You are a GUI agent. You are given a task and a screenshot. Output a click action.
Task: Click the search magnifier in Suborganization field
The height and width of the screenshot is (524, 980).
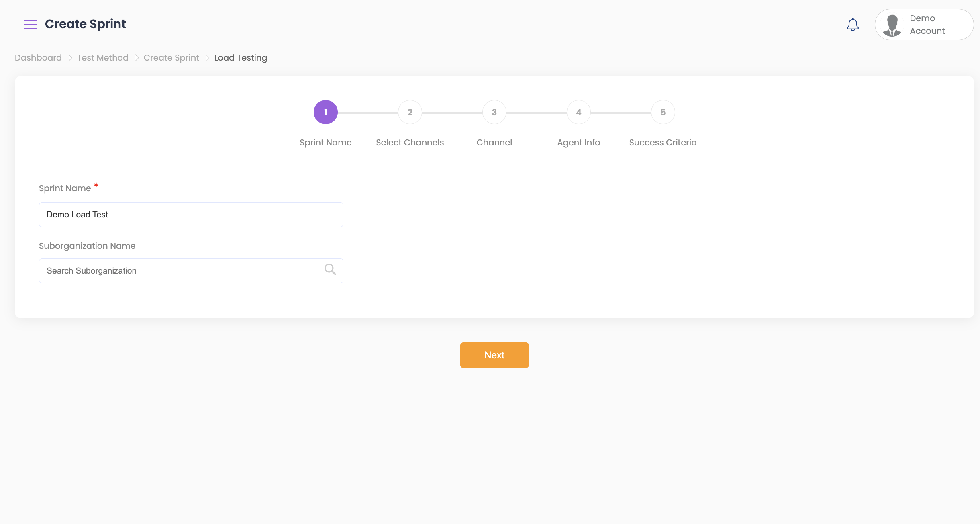[x=330, y=270]
